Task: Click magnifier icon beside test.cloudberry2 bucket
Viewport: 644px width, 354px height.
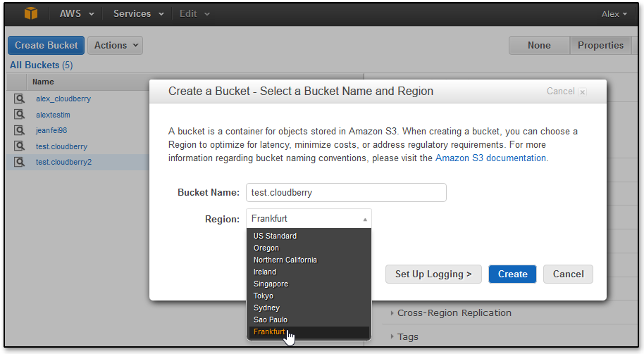Action: [x=19, y=162]
